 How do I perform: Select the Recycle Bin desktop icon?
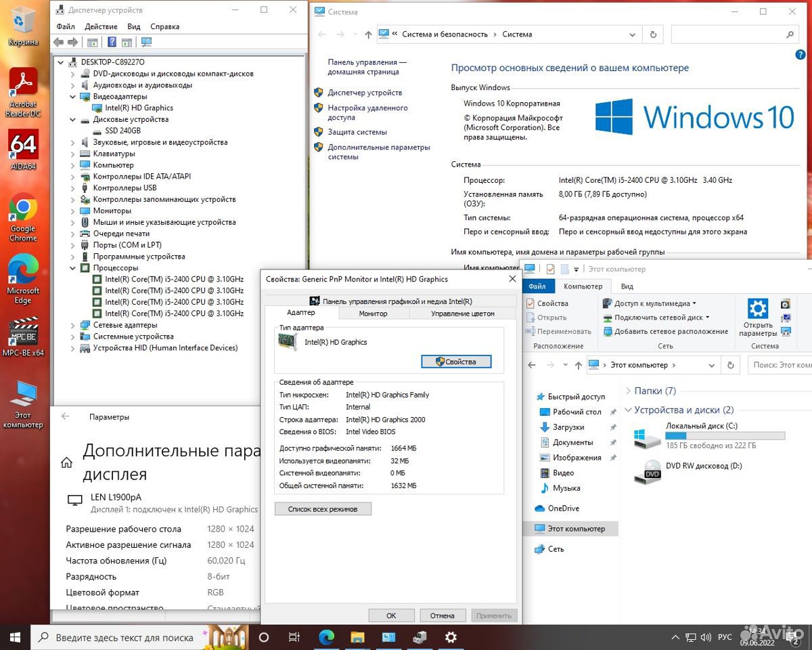click(23, 26)
